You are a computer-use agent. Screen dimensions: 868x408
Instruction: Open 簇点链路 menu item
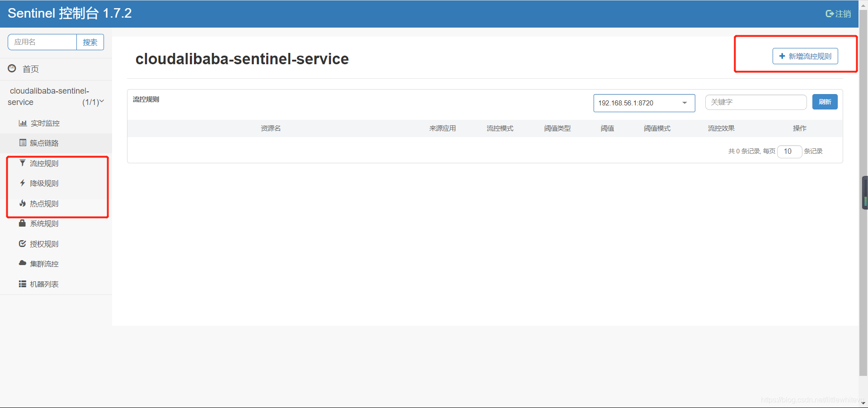(56, 143)
